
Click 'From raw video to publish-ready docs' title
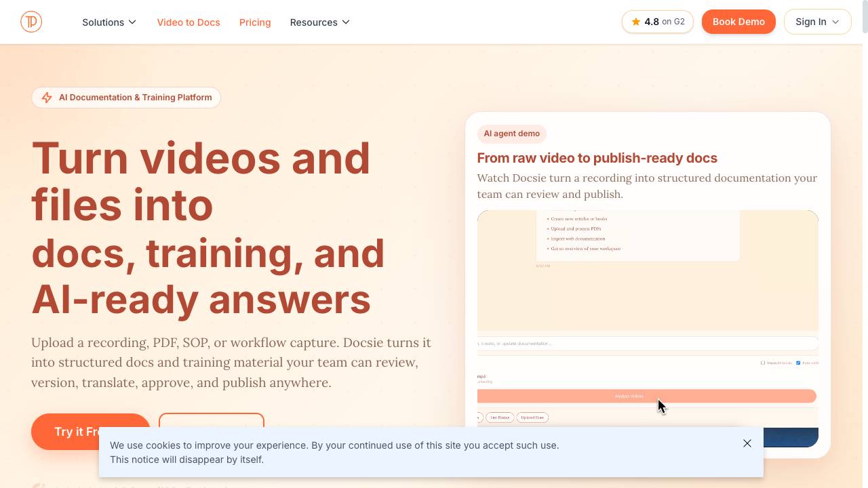point(597,158)
